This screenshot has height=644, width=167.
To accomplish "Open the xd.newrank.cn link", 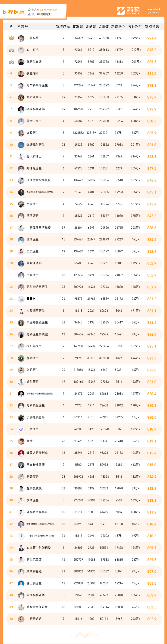I will (48, 10).
